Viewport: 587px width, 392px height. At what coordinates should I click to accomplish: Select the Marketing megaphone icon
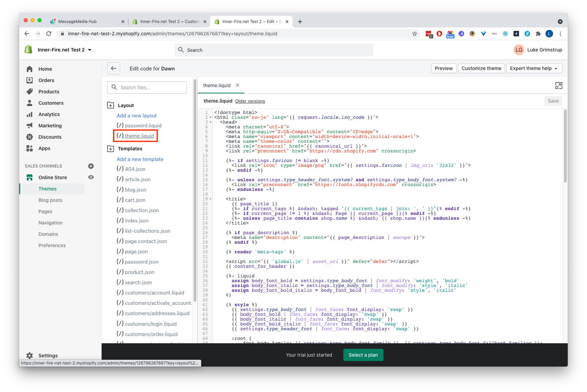(x=30, y=125)
